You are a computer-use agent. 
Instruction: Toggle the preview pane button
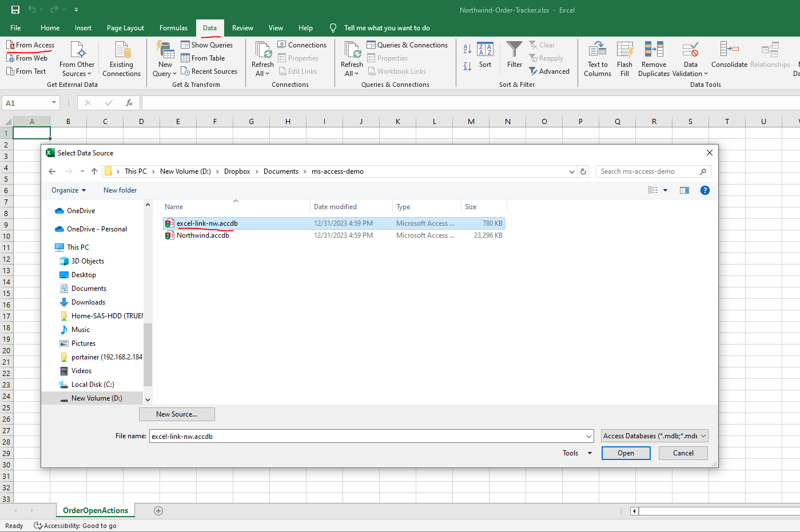pyautogui.click(x=684, y=190)
